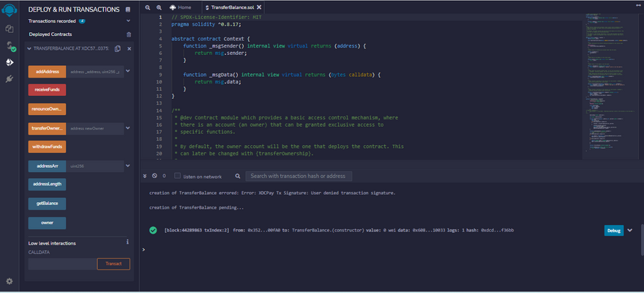Click the Low level interactions info icon
The height and width of the screenshot is (293, 644).
tap(129, 242)
